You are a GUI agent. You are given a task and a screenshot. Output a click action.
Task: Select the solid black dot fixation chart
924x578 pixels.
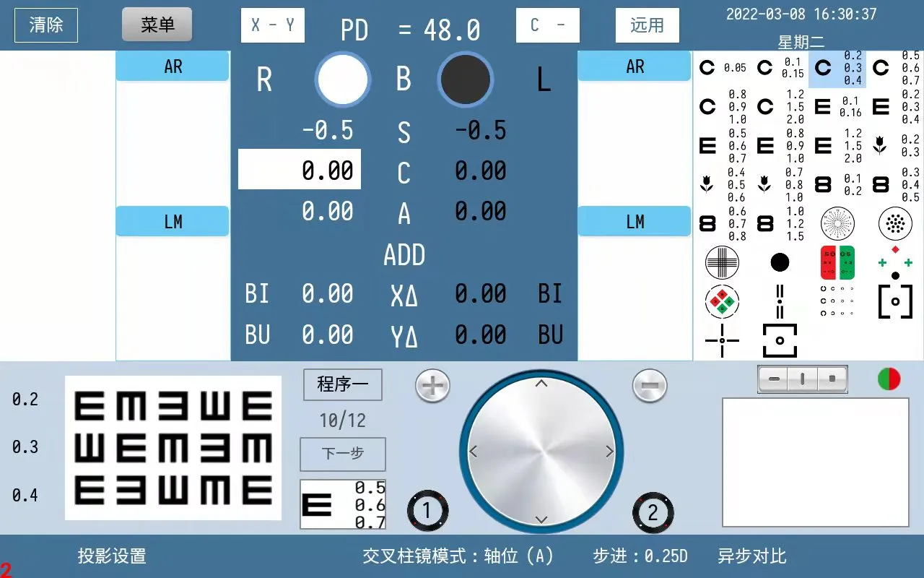coord(780,262)
